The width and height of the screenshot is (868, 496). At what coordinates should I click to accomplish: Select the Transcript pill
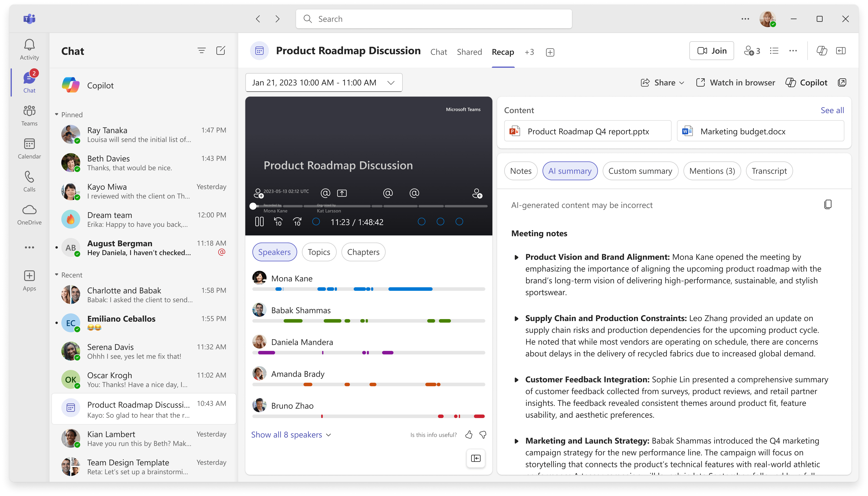[769, 171]
